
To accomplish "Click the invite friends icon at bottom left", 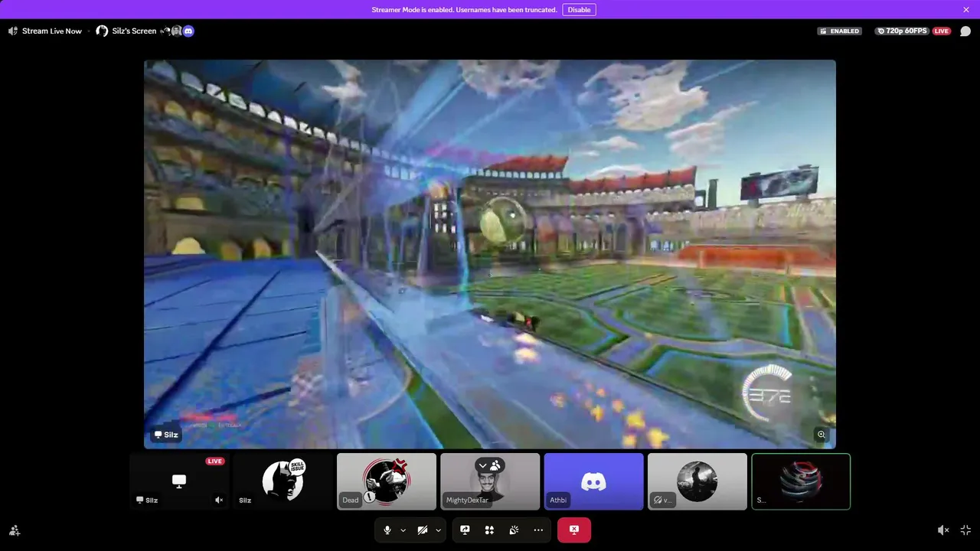I will [15, 530].
